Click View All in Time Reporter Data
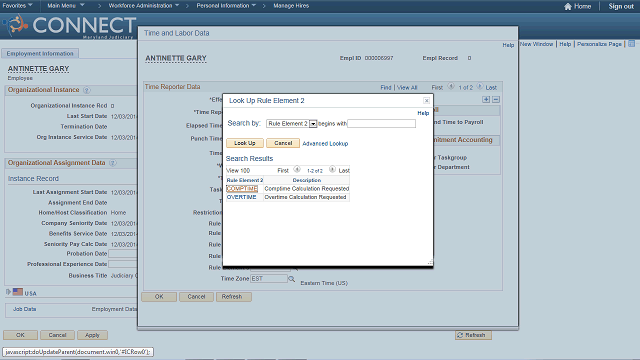This screenshot has height=360, width=640. [x=407, y=87]
